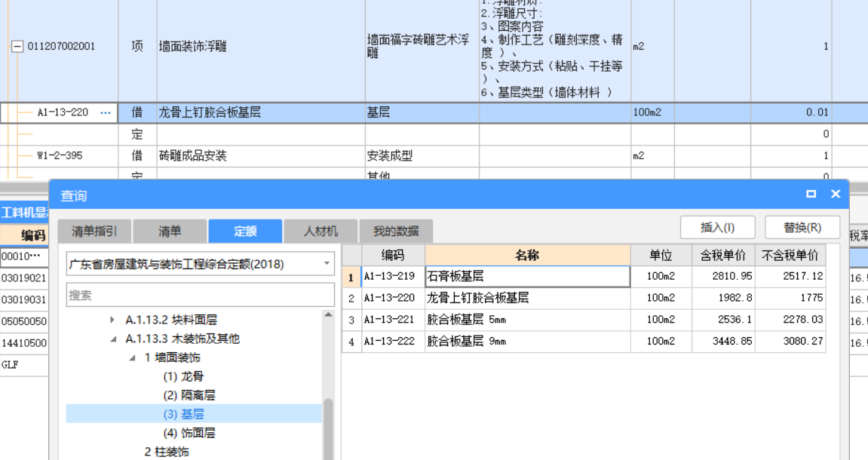The height and width of the screenshot is (460, 868).
Task: Click the 单位 column header
Action: tap(661, 256)
